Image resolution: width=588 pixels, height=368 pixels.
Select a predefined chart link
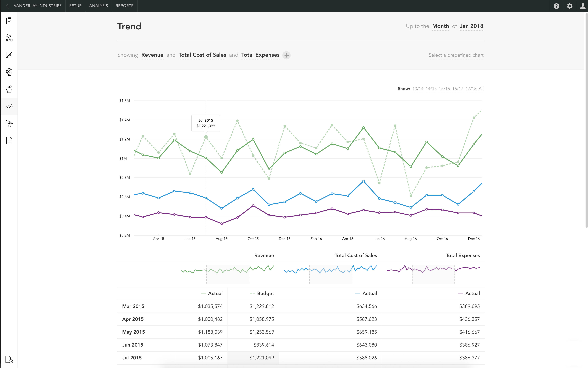(456, 55)
